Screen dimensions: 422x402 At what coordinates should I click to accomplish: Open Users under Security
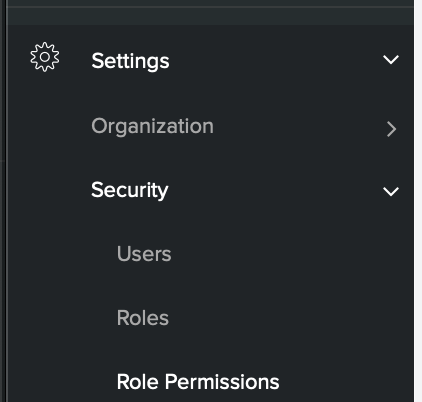pos(144,254)
